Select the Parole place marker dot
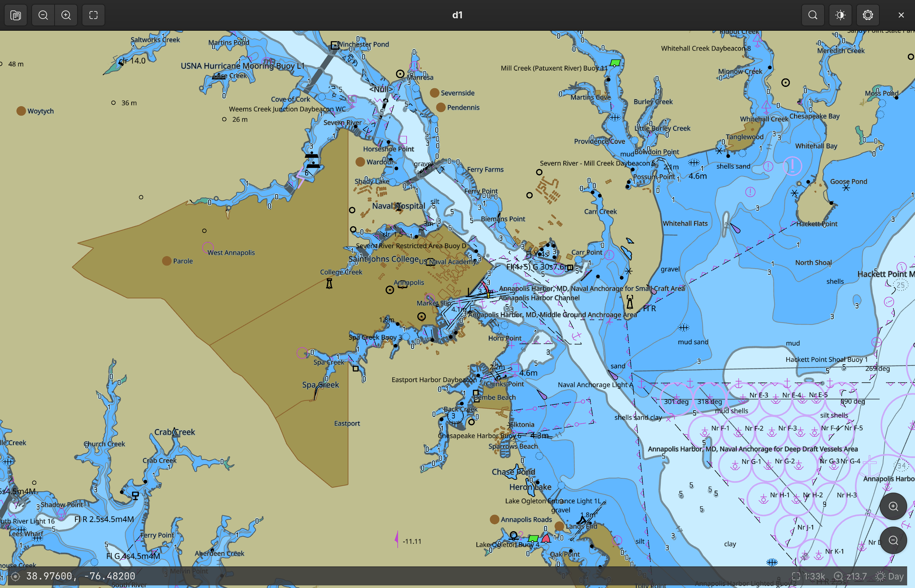Image resolution: width=915 pixels, height=588 pixels. [x=167, y=261]
